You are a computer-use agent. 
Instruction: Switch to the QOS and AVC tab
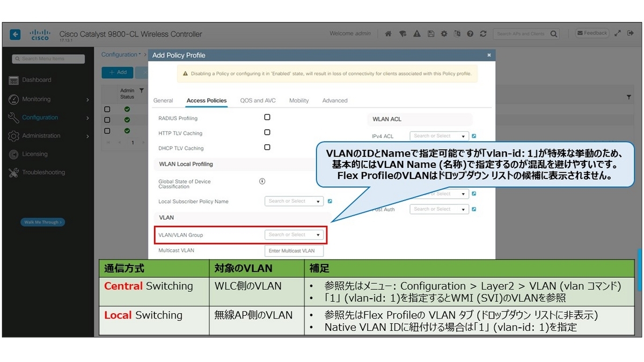click(x=258, y=100)
